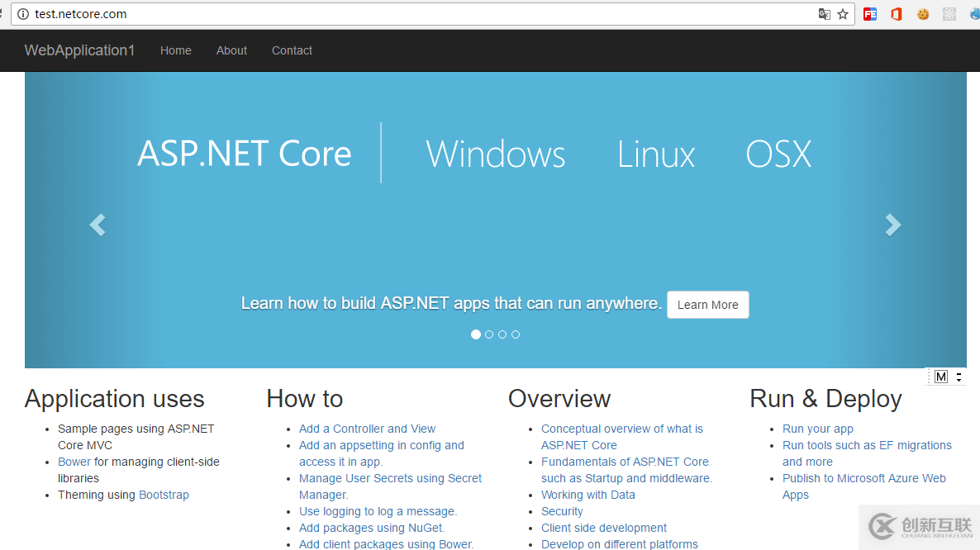The height and width of the screenshot is (550, 980).
Task: Select the second carousel indicator dot
Action: pos(489,334)
